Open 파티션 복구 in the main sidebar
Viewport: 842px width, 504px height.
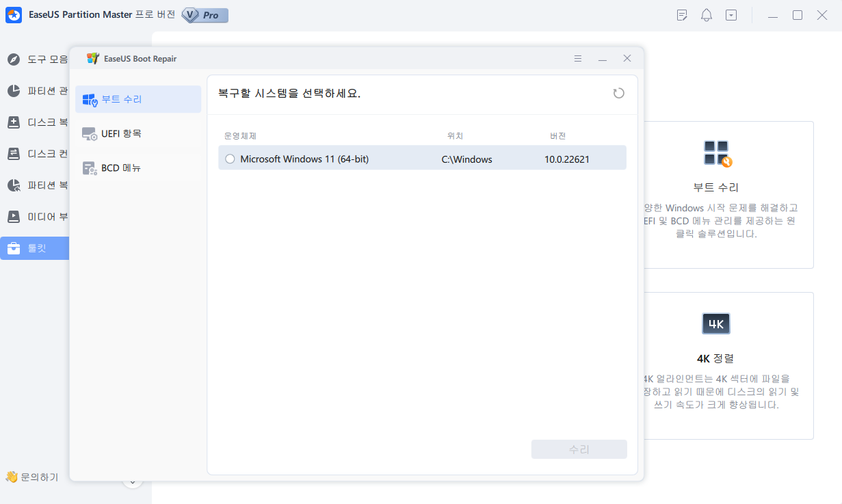click(x=35, y=185)
